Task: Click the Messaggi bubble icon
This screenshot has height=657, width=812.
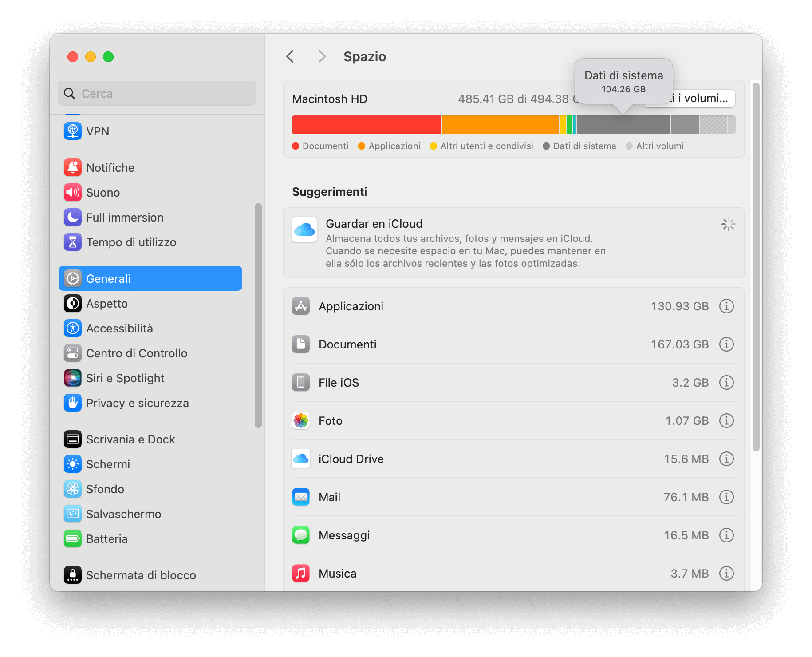Action: [301, 535]
